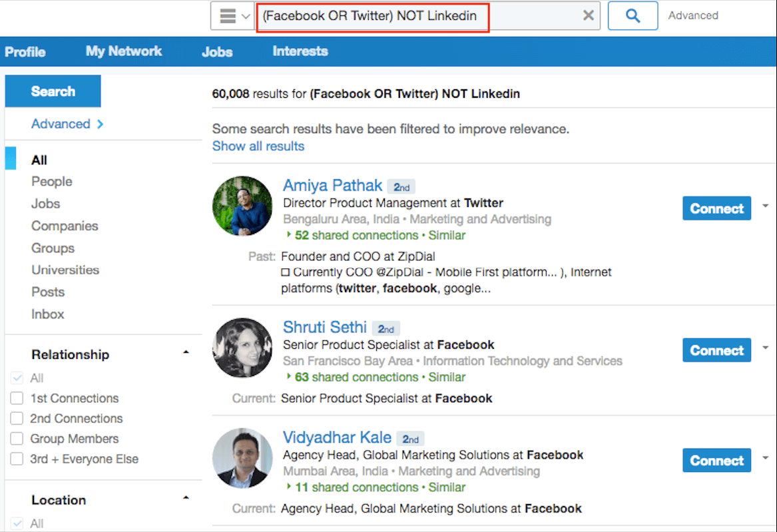Select the blue Search tab in sidebar
Screen dimensions: 777x532
[x=53, y=91]
